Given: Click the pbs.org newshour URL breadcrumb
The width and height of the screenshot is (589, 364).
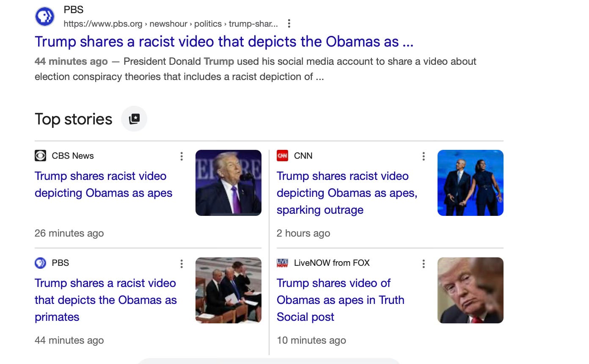Looking at the screenshot, I should point(171,24).
